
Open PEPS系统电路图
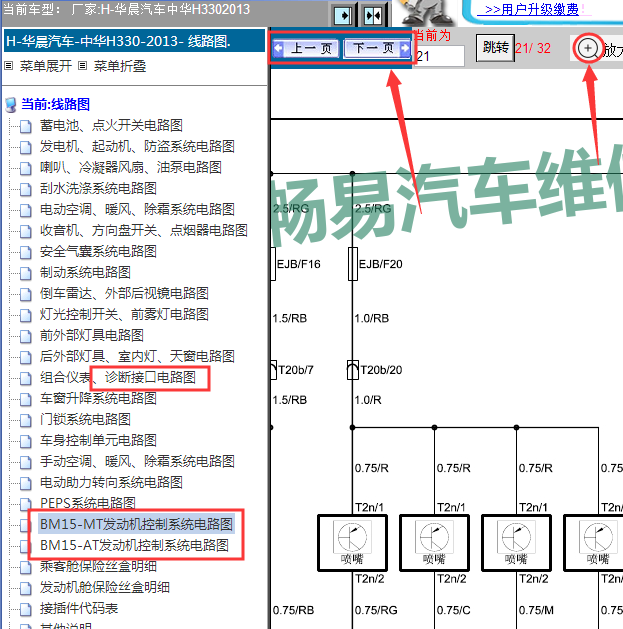[x=87, y=503]
